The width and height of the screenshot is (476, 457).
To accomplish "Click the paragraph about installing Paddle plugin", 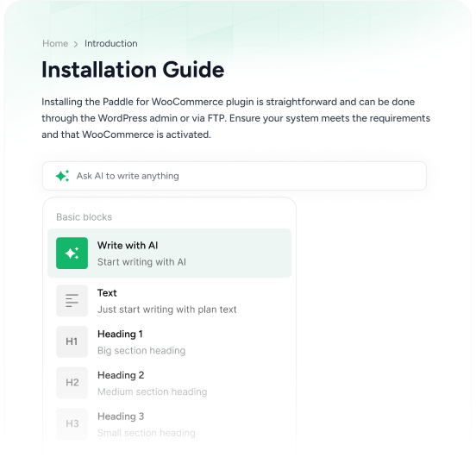I will coord(236,118).
